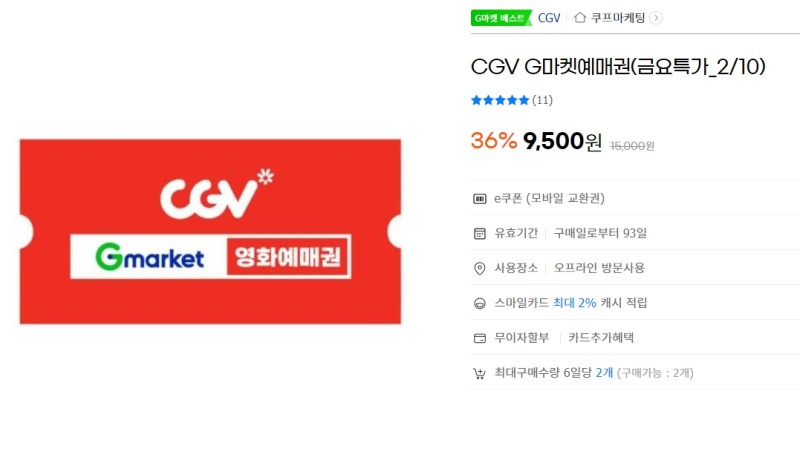The image size is (800, 466).
Task: Click the e쿠폰 barcode icon
Action: point(480,199)
